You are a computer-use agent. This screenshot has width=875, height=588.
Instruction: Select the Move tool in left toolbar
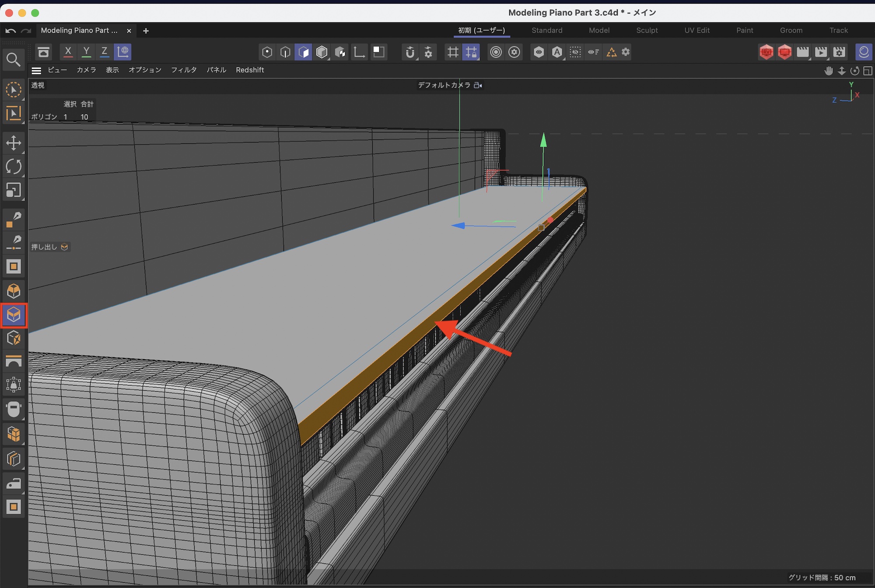click(14, 143)
